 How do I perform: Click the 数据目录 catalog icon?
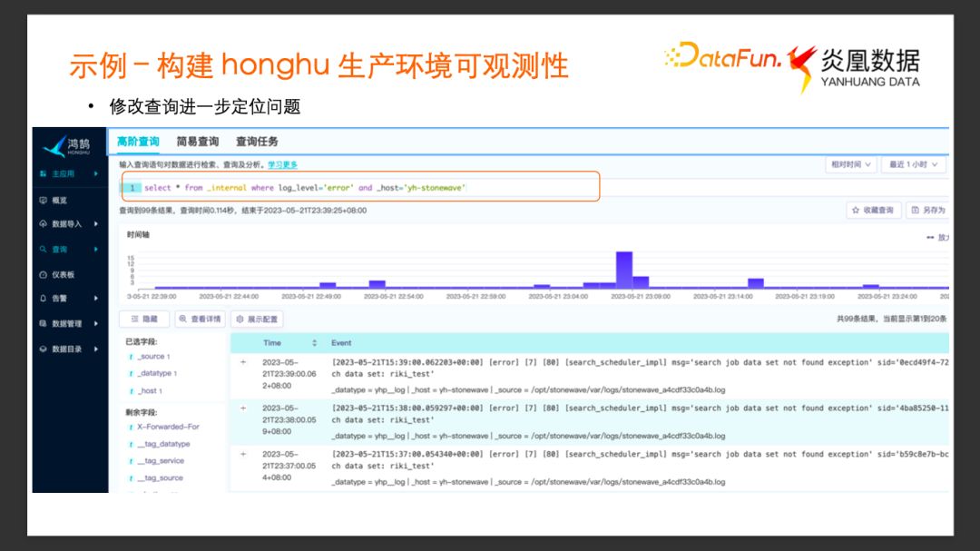coord(44,349)
